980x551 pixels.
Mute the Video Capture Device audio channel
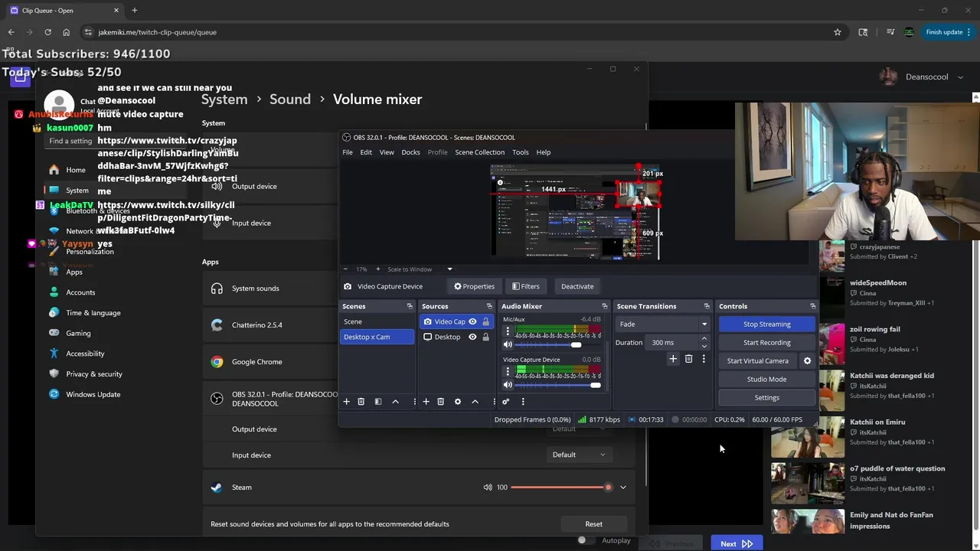508,385
